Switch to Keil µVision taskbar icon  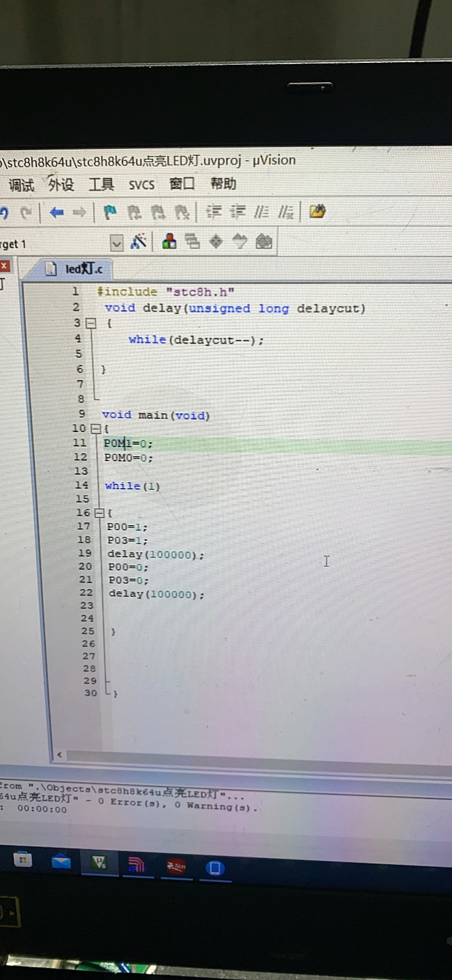point(99,863)
